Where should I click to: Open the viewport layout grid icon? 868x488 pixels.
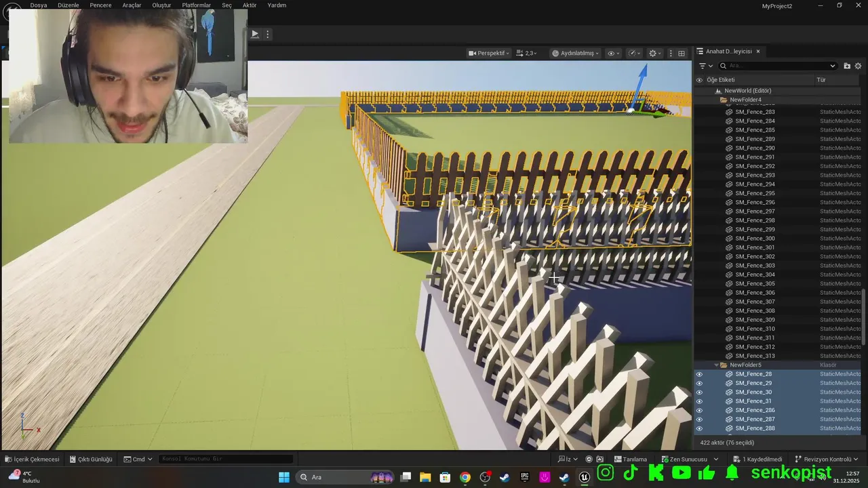coord(682,53)
